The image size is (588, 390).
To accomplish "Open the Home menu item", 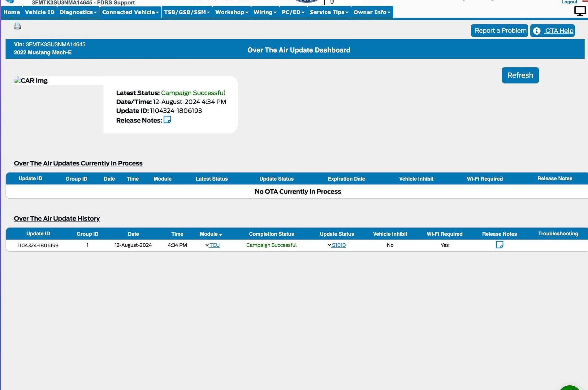I will (x=12, y=12).
